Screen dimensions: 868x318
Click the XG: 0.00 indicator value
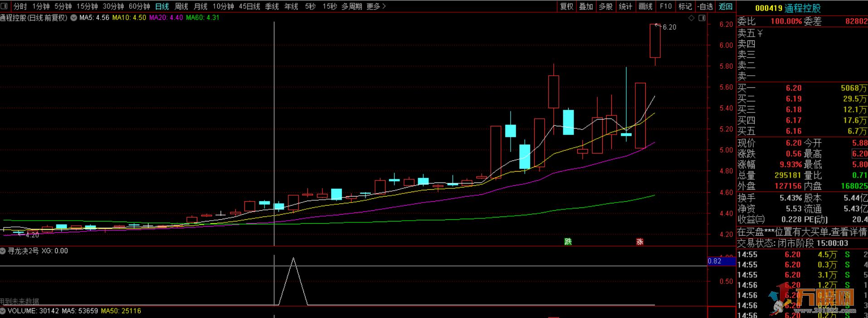pyautogui.click(x=55, y=251)
